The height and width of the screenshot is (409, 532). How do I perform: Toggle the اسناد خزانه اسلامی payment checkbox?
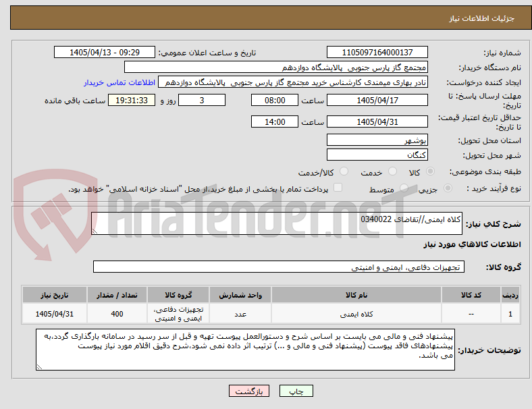[338, 188]
